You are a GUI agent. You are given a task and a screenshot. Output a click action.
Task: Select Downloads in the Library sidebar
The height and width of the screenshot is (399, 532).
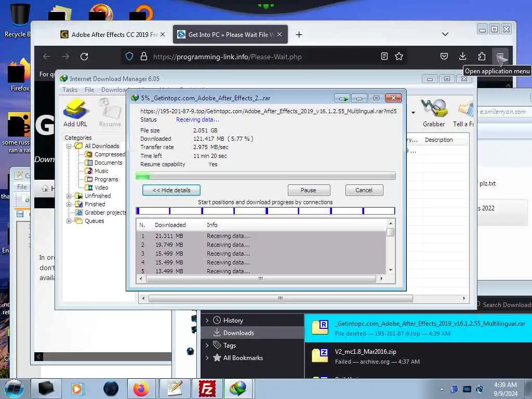252,333
